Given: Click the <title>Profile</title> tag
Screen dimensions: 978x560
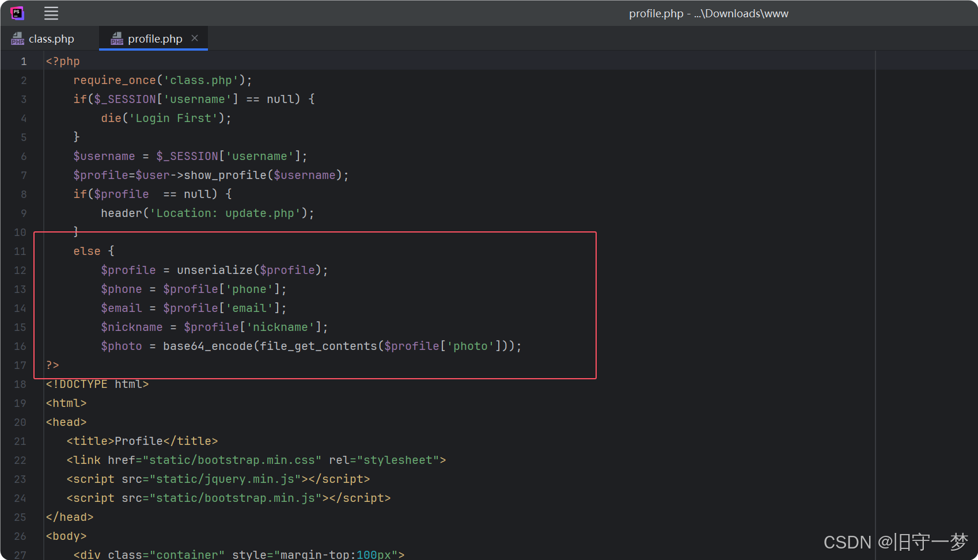Looking at the screenshot, I should pyautogui.click(x=142, y=441).
